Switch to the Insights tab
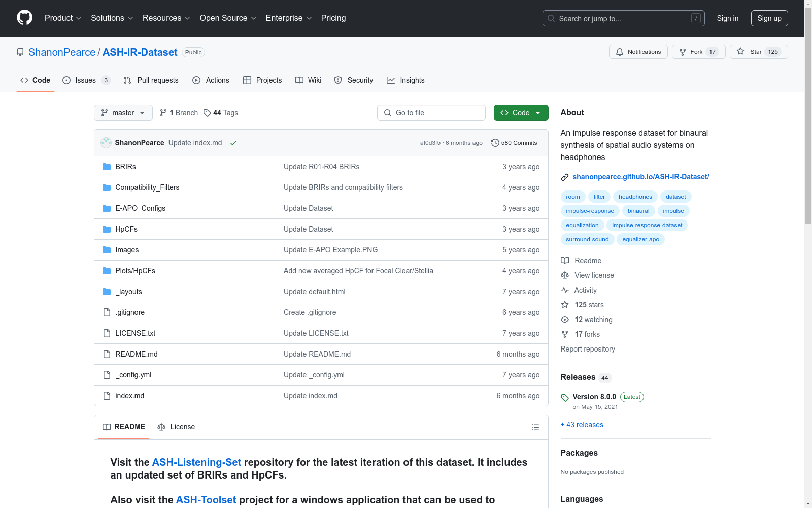This screenshot has width=812, height=508. click(405, 80)
